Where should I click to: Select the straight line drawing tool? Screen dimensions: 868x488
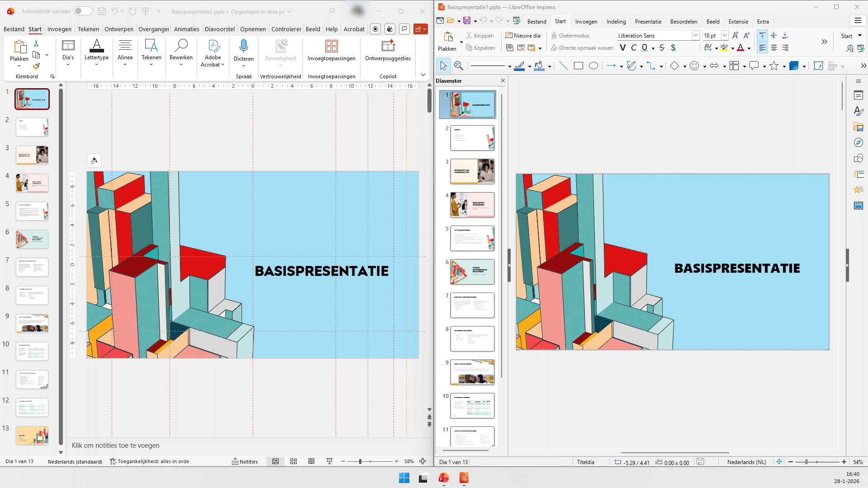[x=563, y=66]
